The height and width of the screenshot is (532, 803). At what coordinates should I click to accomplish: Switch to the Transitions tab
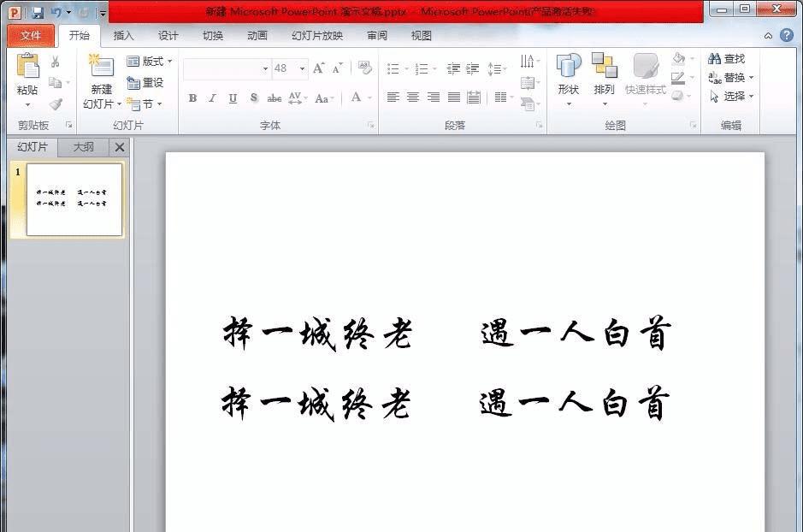213,35
